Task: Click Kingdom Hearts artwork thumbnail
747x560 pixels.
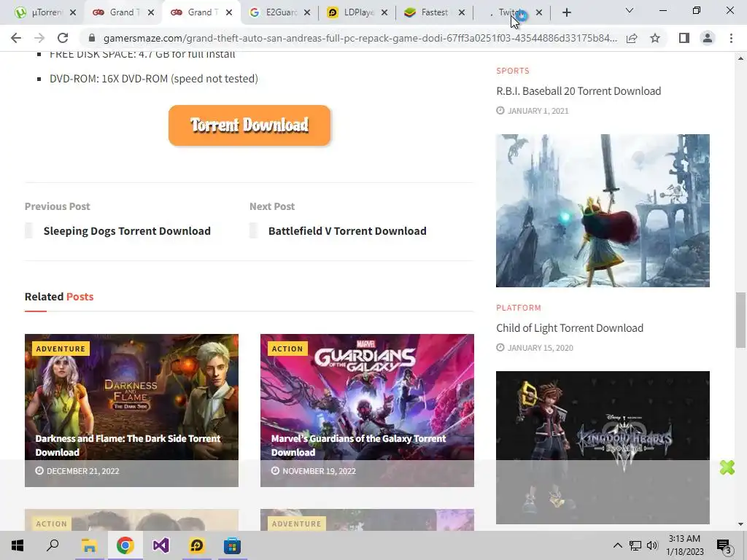Action: 603,448
